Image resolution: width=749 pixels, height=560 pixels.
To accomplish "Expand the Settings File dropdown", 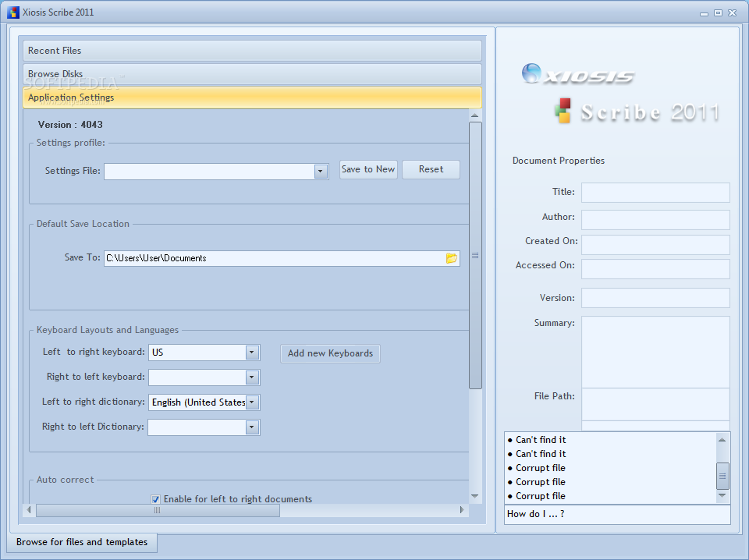I will pyautogui.click(x=321, y=172).
